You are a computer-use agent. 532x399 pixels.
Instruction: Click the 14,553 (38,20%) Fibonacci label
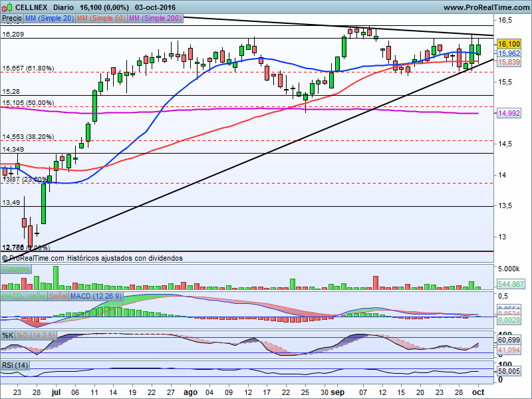28,137
